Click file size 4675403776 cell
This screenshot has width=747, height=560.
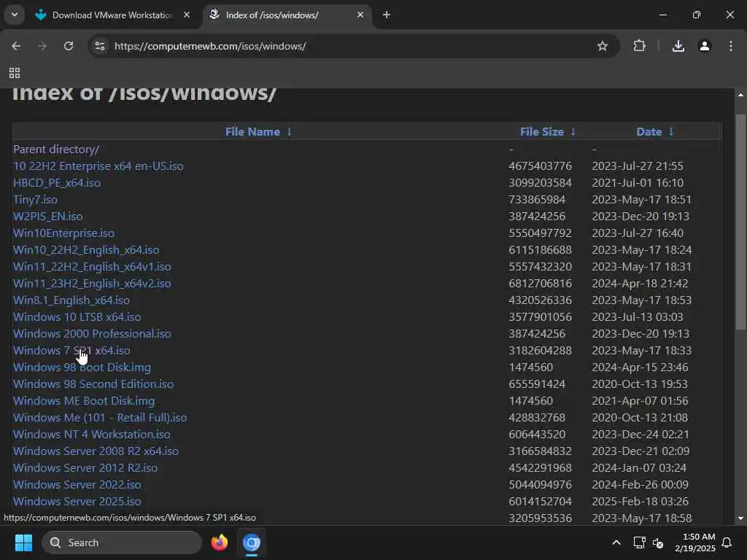tap(541, 166)
